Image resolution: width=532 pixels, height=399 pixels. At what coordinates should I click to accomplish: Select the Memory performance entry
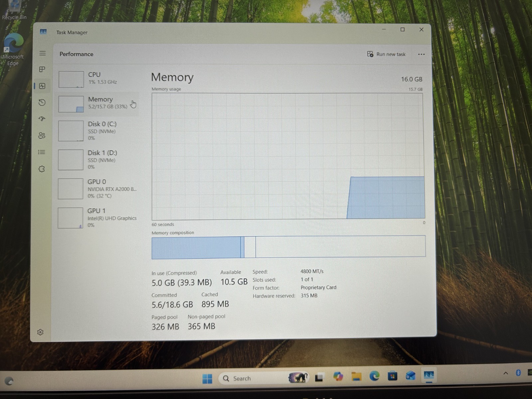coord(97,103)
